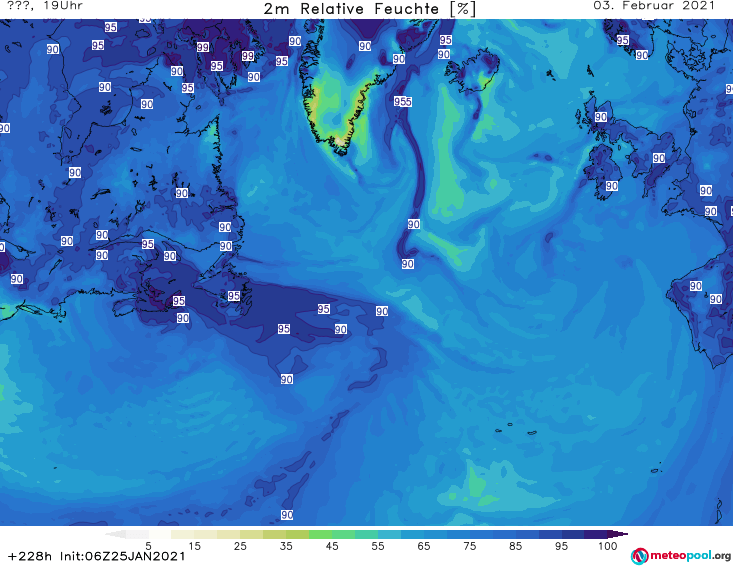Click the legend value "25"
The height and width of the screenshot is (566, 733).
tap(240, 545)
